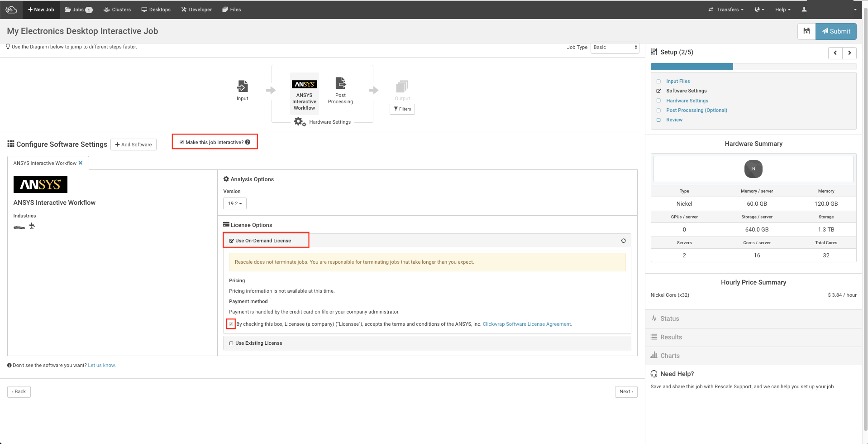The width and height of the screenshot is (868, 444).
Task: Open the Clusters menu item
Action: pos(117,10)
